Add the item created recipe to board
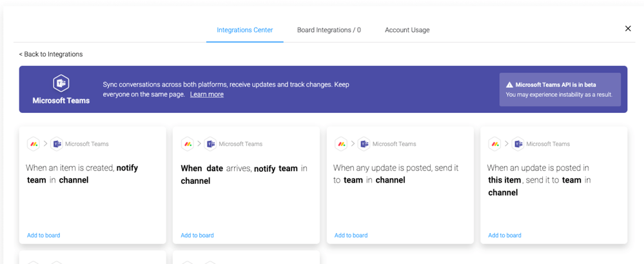 coord(44,235)
